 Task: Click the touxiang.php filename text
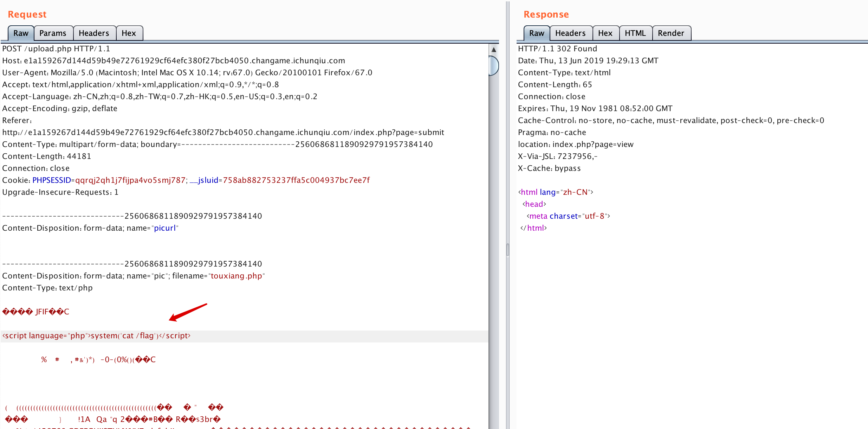[236, 276]
